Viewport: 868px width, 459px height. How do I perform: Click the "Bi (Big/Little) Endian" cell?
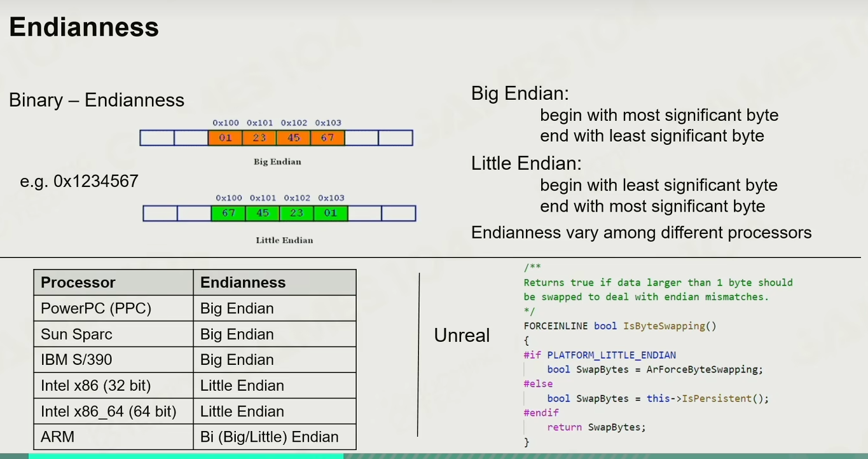tap(274, 437)
